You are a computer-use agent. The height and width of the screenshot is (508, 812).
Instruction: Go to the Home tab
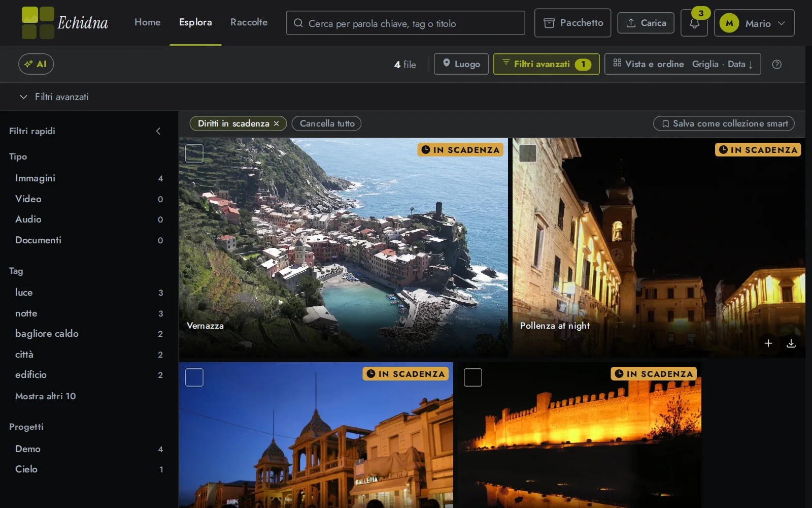pyautogui.click(x=148, y=22)
